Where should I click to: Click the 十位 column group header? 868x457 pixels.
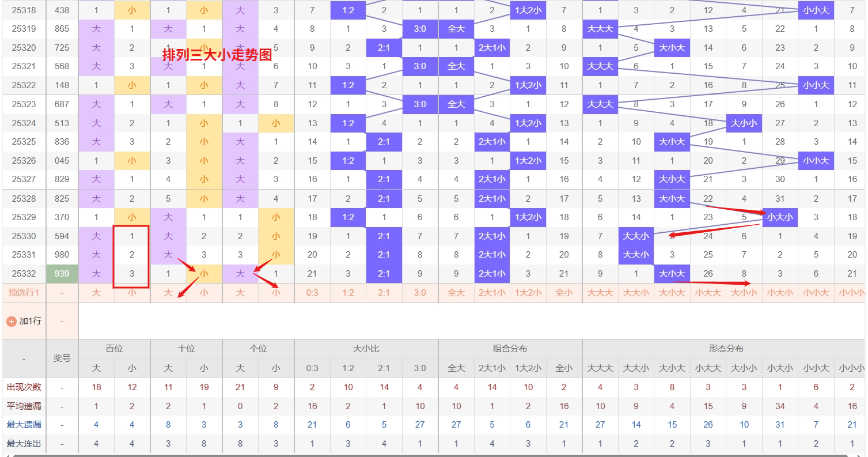point(186,349)
